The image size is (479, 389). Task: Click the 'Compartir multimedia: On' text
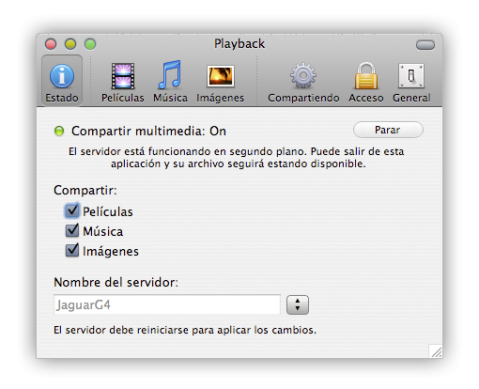tap(149, 131)
